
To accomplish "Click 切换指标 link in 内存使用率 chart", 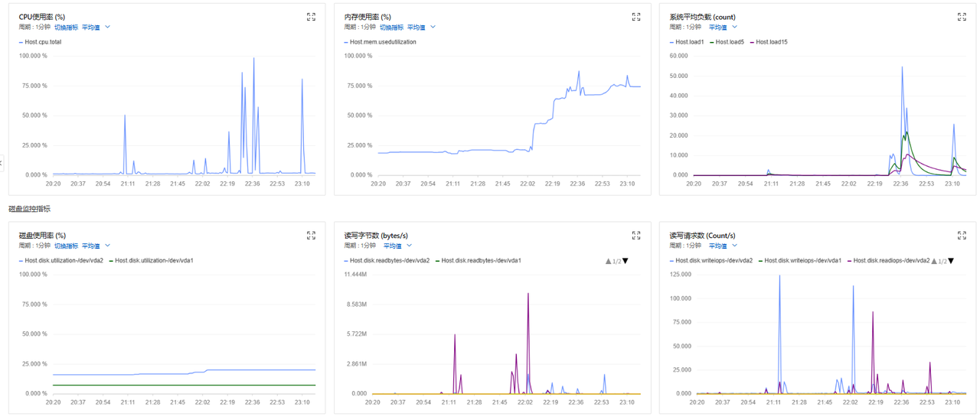I will pos(391,28).
